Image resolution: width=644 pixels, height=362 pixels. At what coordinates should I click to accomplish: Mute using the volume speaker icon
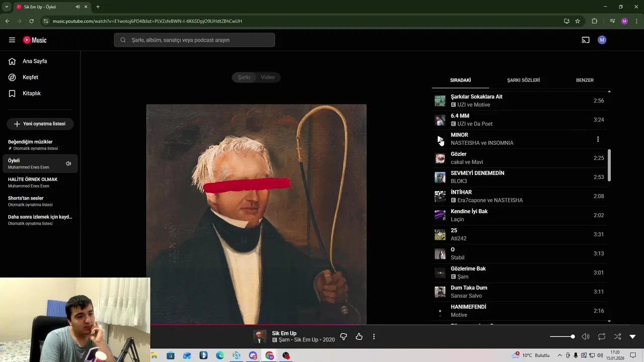[586, 337]
